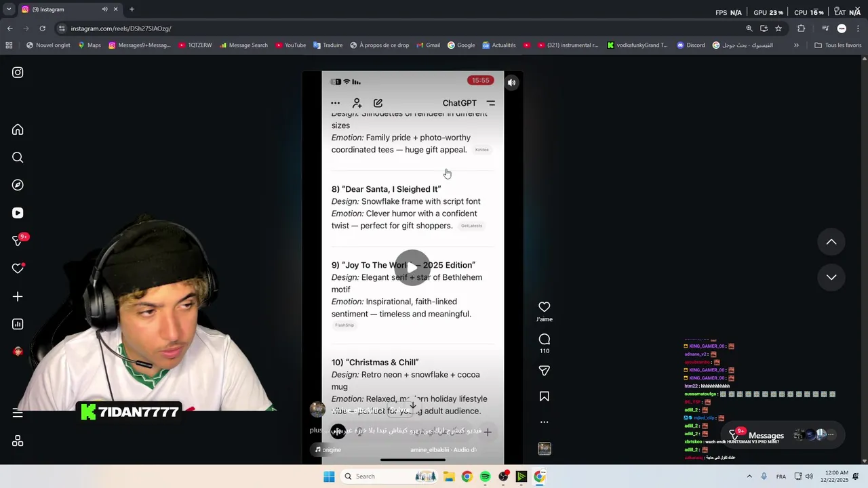Screen dimensions: 868x488
Task: Open Actualités bookmark
Action: pos(499,45)
